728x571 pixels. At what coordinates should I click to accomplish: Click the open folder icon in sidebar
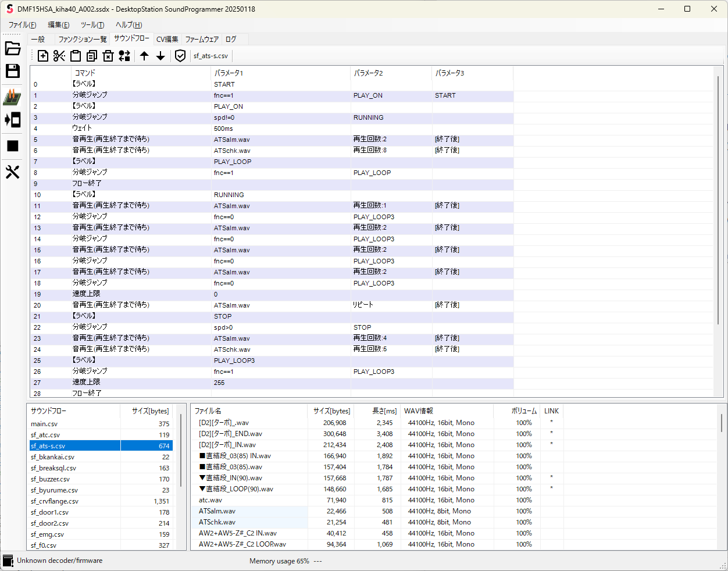(x=13, y=48)
